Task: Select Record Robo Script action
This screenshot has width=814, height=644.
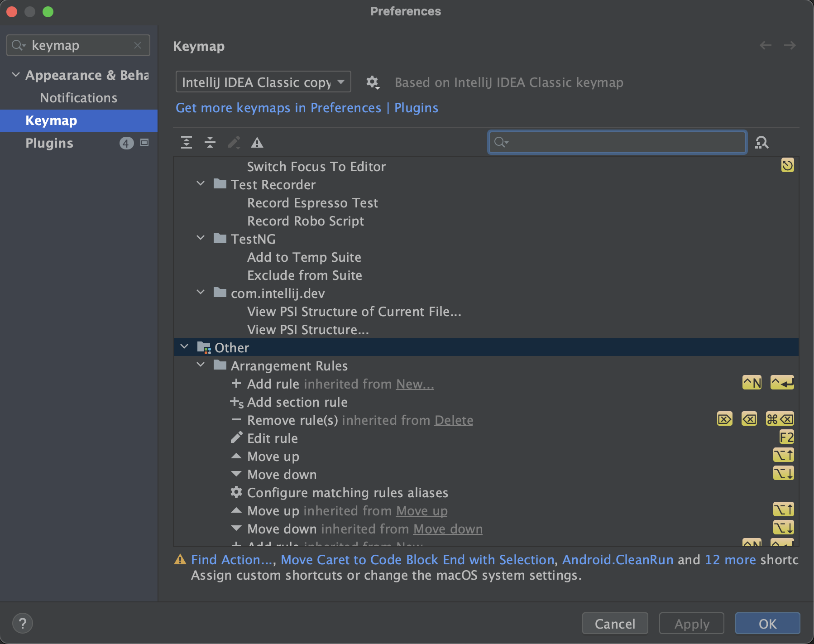Action: click(x=486, y=221)
